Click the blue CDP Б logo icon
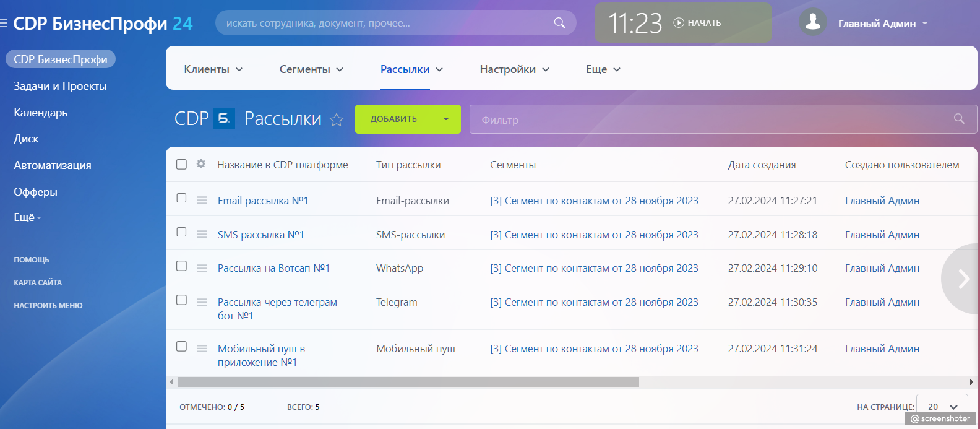980x429 pixels. click(224, 118)
